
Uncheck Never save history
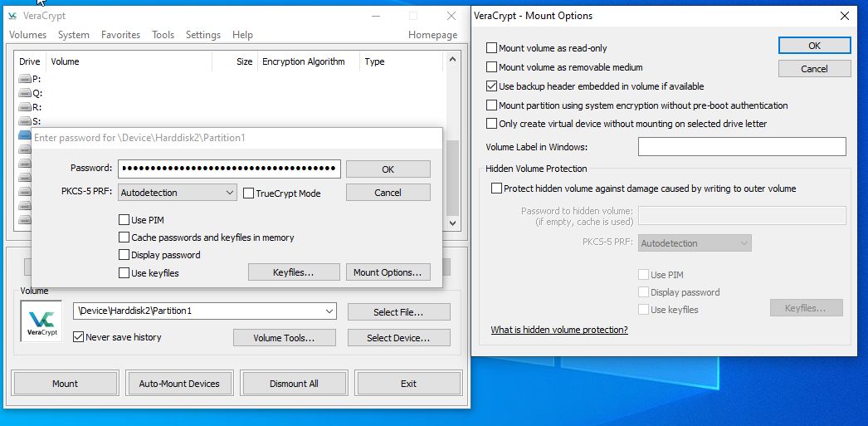[78, 337]
